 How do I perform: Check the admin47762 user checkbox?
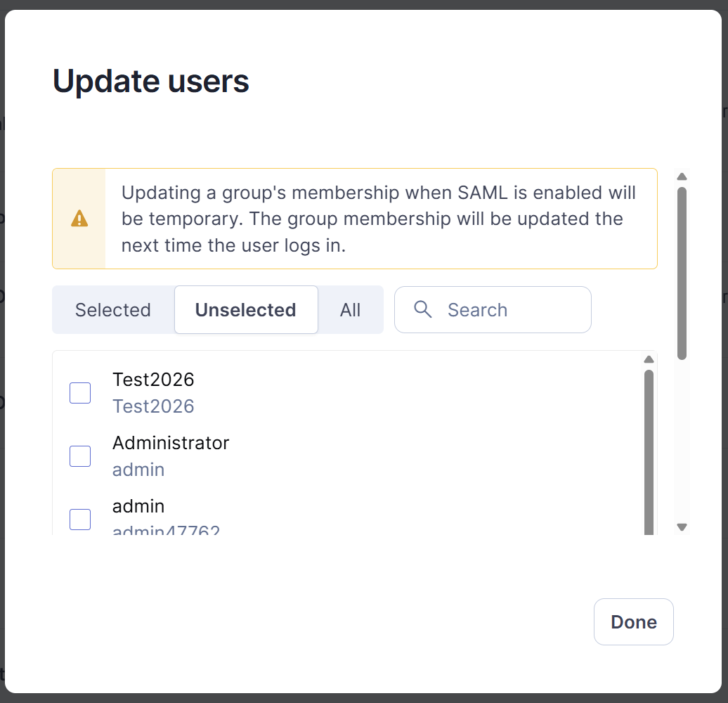point(80,519)
